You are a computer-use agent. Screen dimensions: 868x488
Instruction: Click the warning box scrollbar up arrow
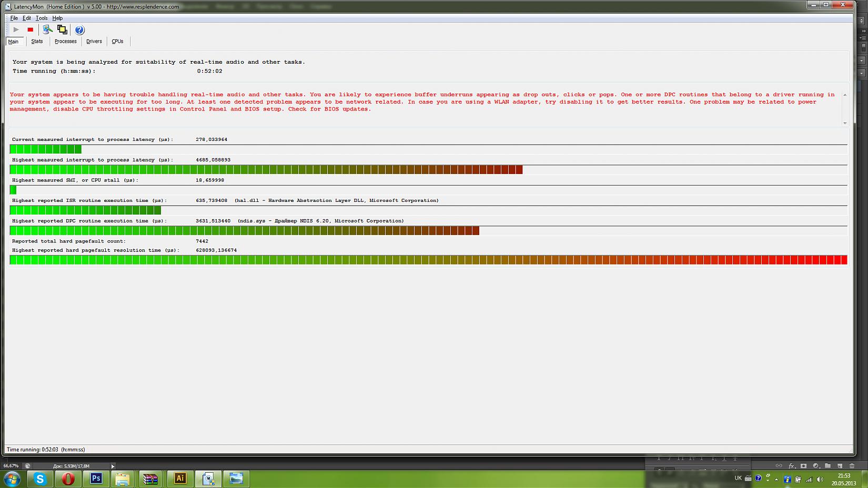(x=845, y=95)
